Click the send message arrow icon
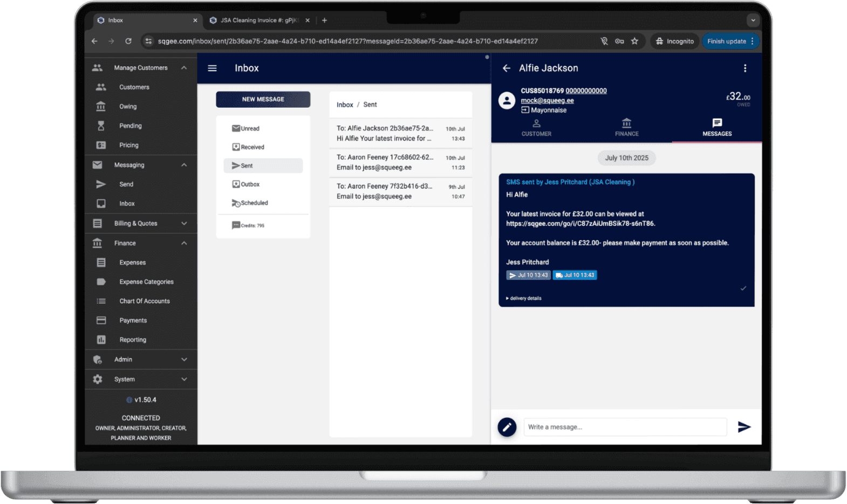The height and width of the screenshot is (504, 847). click(x=744, y=427)
